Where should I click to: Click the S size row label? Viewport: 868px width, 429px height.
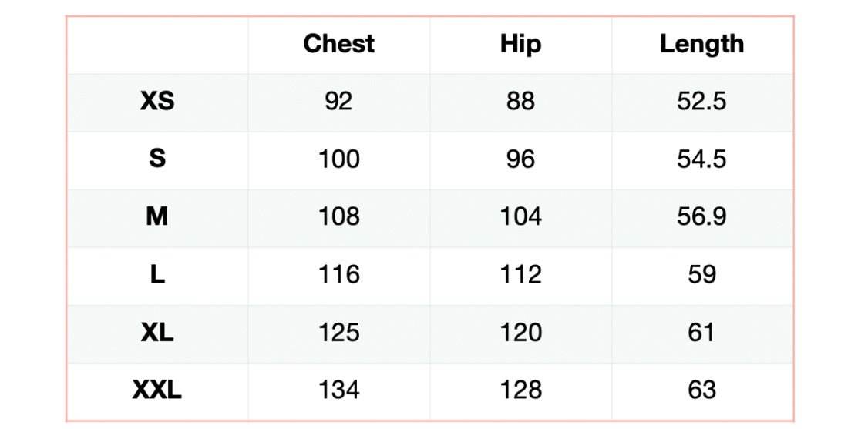(157, 159)
